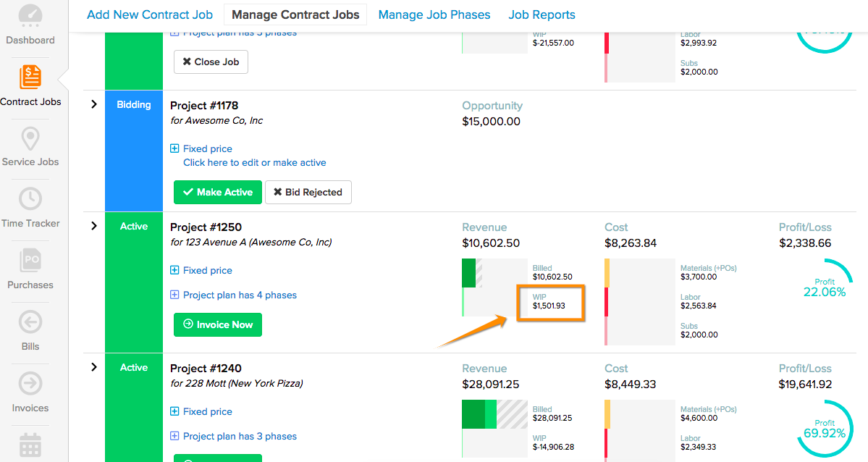Expand Project #1250 row chevron

pos(94,226)
